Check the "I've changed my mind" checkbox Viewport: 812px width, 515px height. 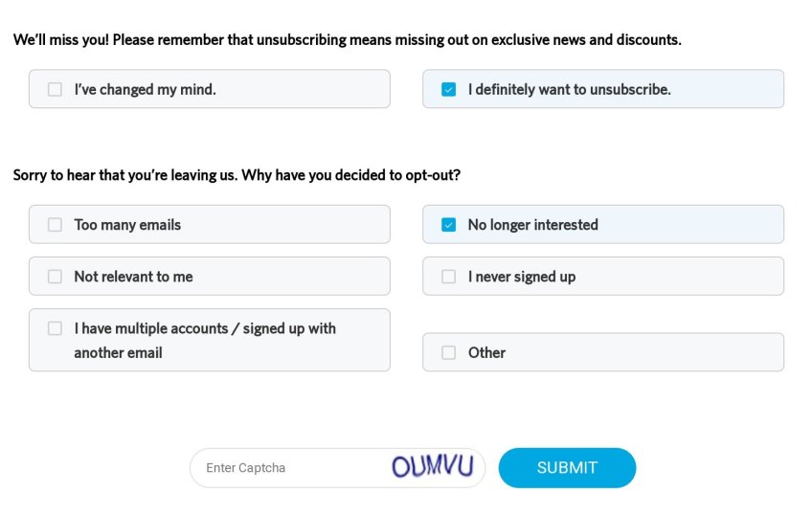coord(55,89)
